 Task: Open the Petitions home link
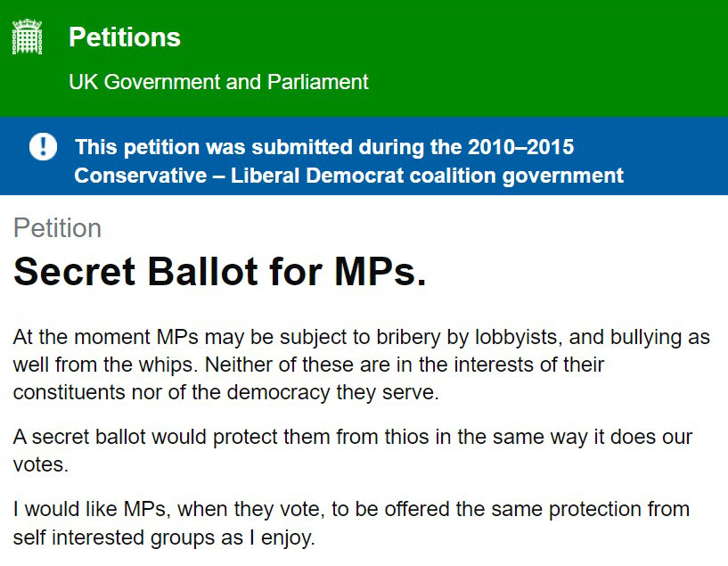[125, 37]
